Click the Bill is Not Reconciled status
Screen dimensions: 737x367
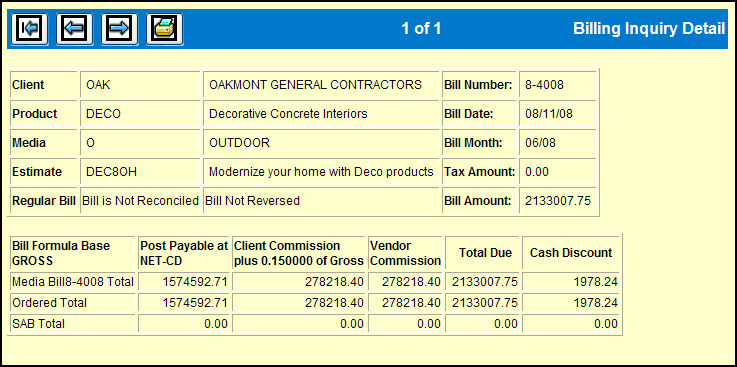141,201
